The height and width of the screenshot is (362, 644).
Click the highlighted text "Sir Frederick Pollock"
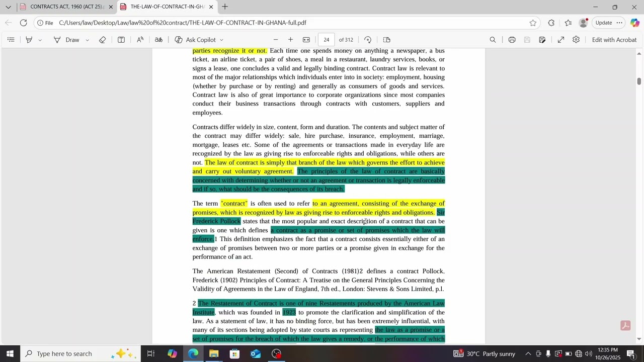click(217, 221)
